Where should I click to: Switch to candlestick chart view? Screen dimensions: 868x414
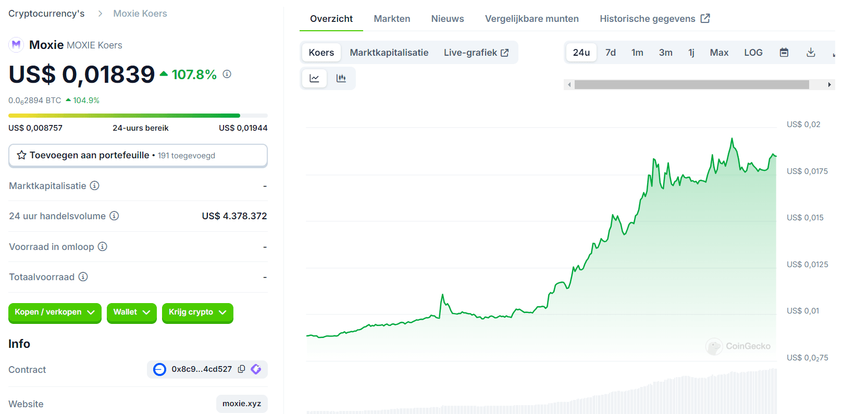341,78
